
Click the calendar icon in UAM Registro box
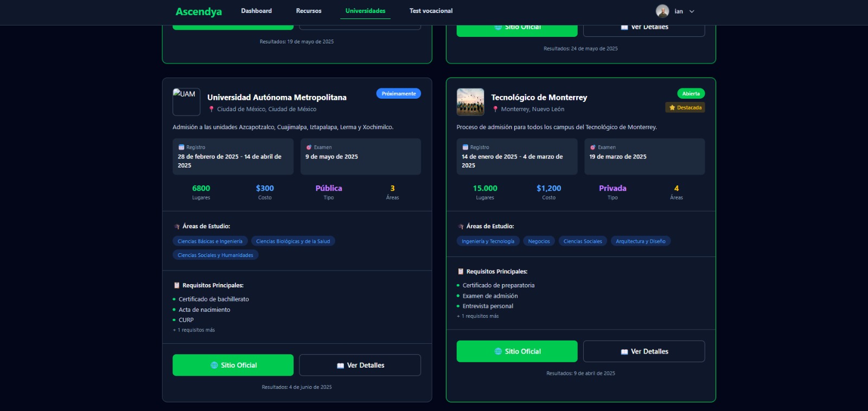pos(181,147)
